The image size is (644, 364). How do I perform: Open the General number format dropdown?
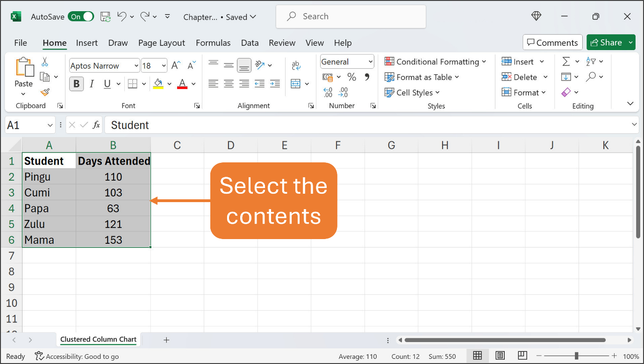coord(371,62)
